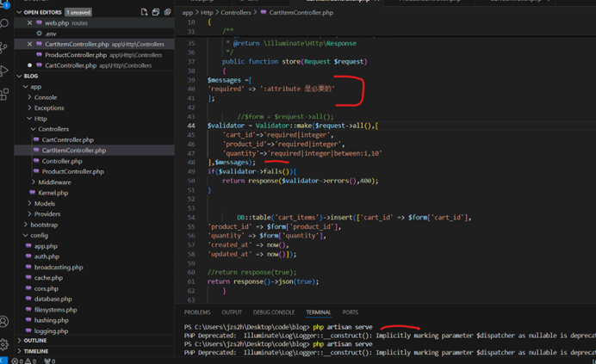Collapse the app folder

click(x=26, y=87)
